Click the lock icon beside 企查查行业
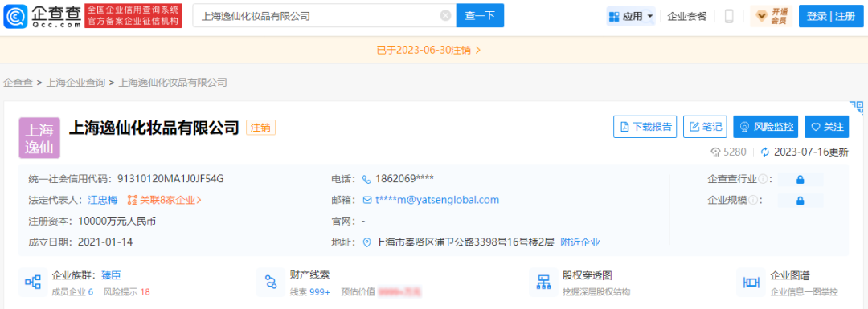The width and height of the screenshot is (868, 309). 800,180
